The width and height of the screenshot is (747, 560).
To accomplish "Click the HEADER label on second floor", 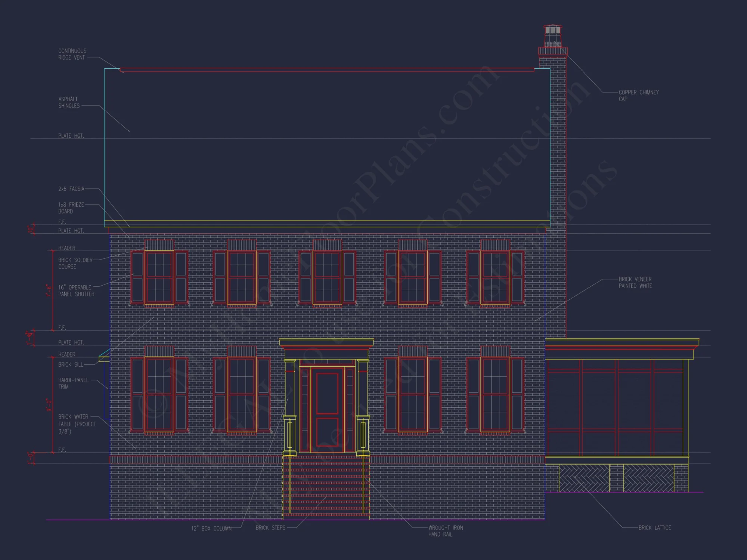I will 67,248.
